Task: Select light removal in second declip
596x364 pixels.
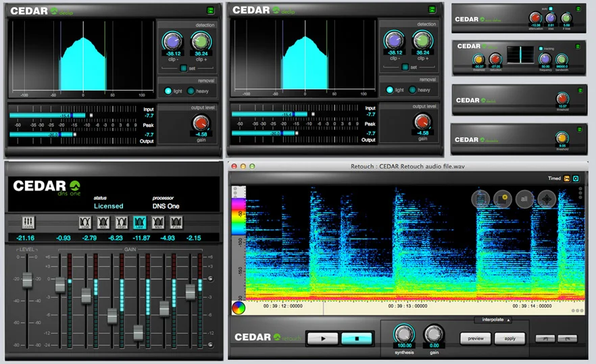Action: coord(390,90)
